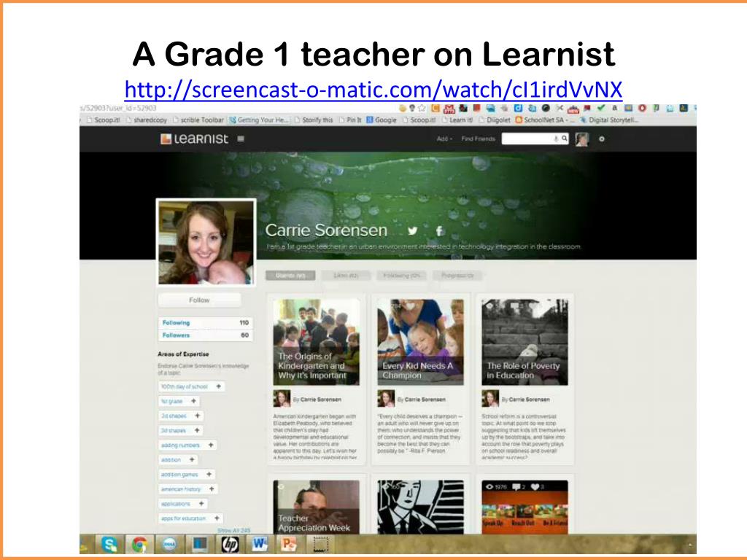Click the Storify this bookmark

tap(314, 120)
